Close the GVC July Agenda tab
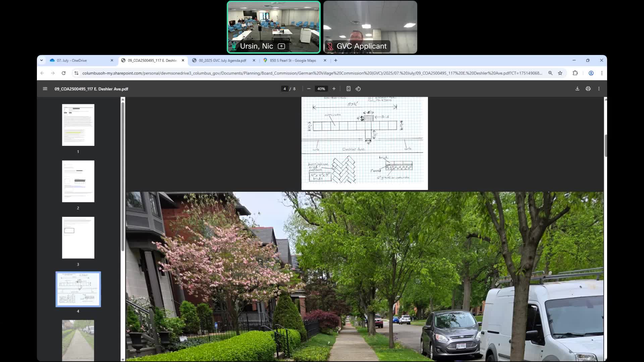Viewport: 644px width, 362px height. coord(254,60)
